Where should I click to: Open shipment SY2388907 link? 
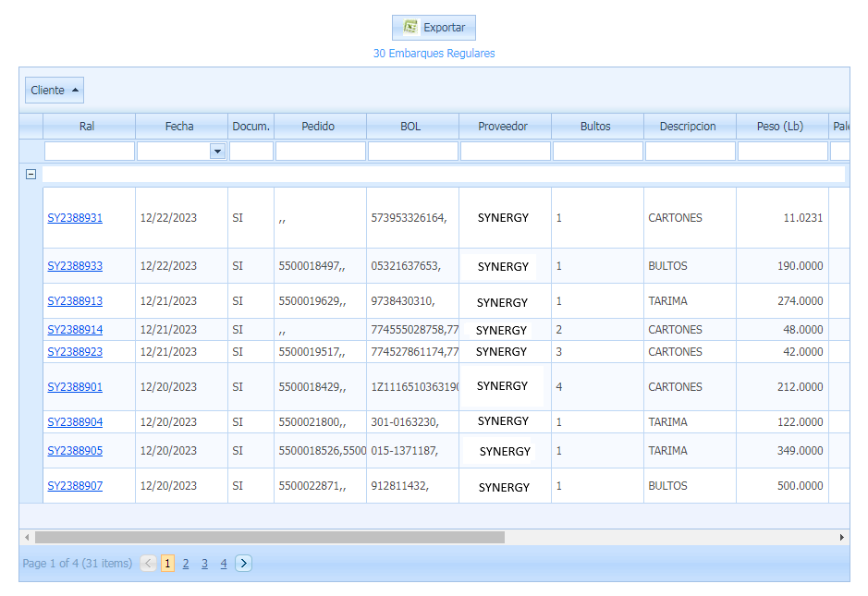click(75, 486)
